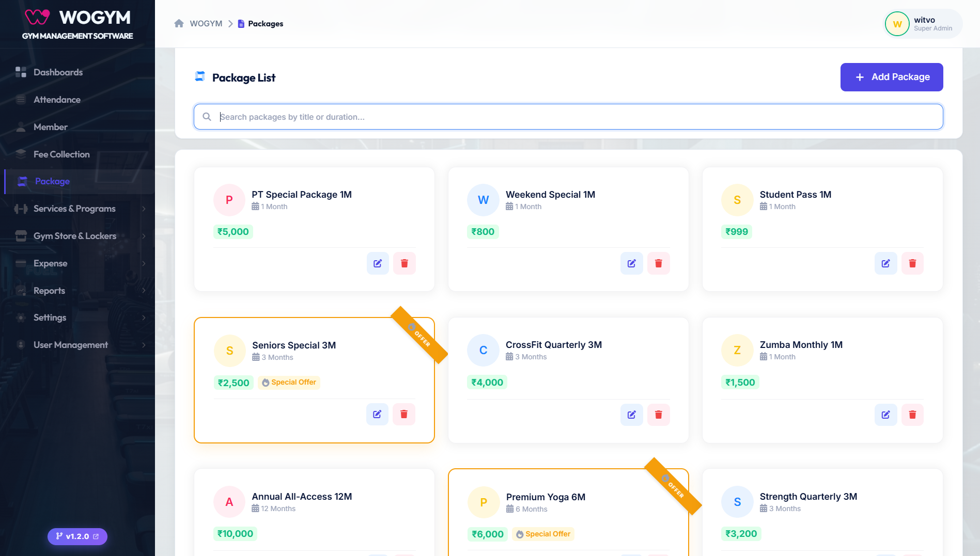Click Premium Yoga 6M title

click(x=546, y=497)
